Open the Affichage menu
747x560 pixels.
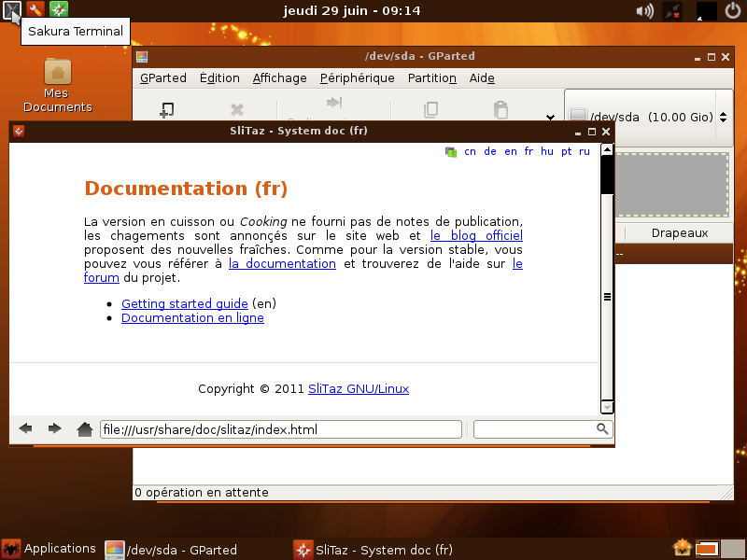279,78
